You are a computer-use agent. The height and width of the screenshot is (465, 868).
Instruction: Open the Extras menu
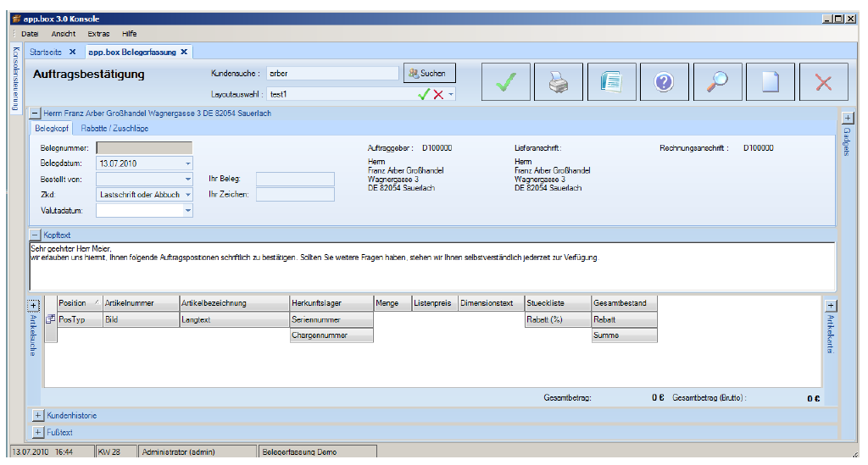point(98,34)
